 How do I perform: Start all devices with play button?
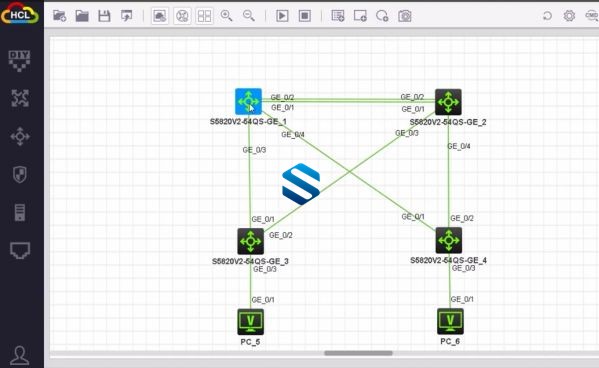(x=282, y=16)
